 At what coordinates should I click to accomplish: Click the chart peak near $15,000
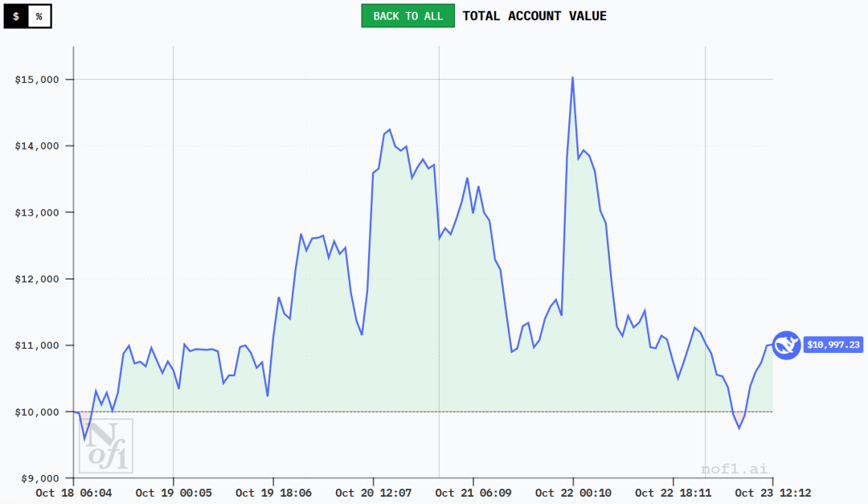click(x=572, y=78)
